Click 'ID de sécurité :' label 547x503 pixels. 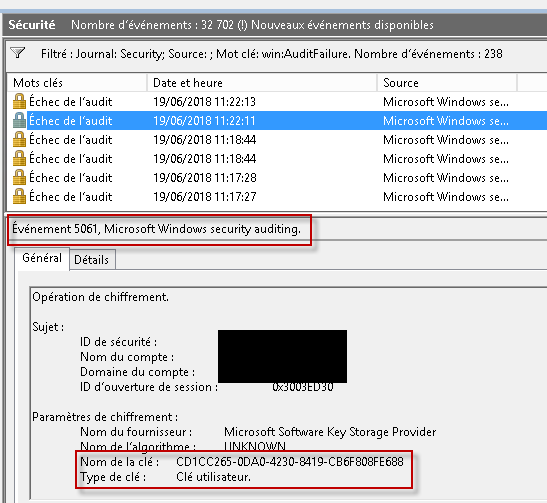point(119,342)
